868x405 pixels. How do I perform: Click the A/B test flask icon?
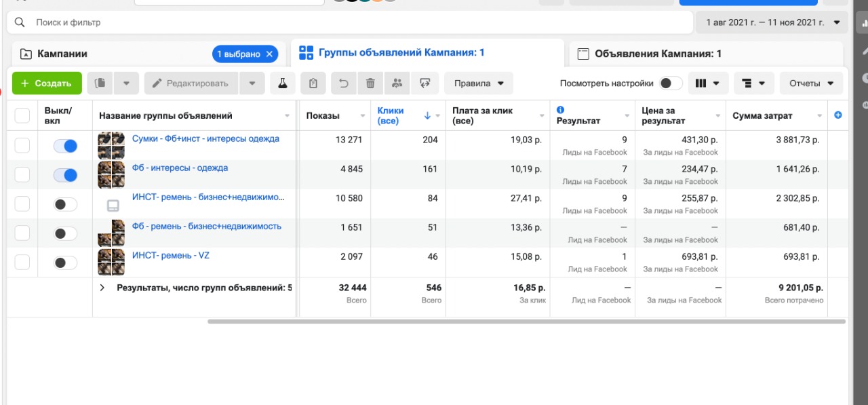(x=282, y=83)
